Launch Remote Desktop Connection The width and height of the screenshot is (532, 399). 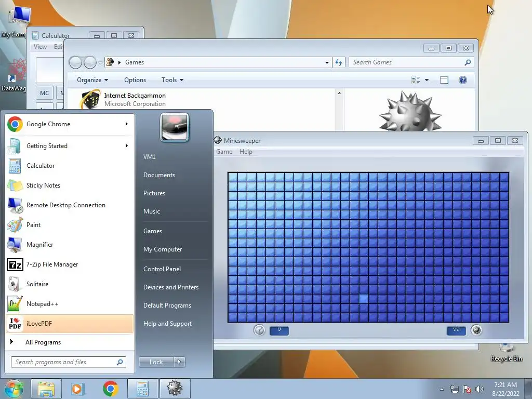pyautogui.click(x=69, y=205)
